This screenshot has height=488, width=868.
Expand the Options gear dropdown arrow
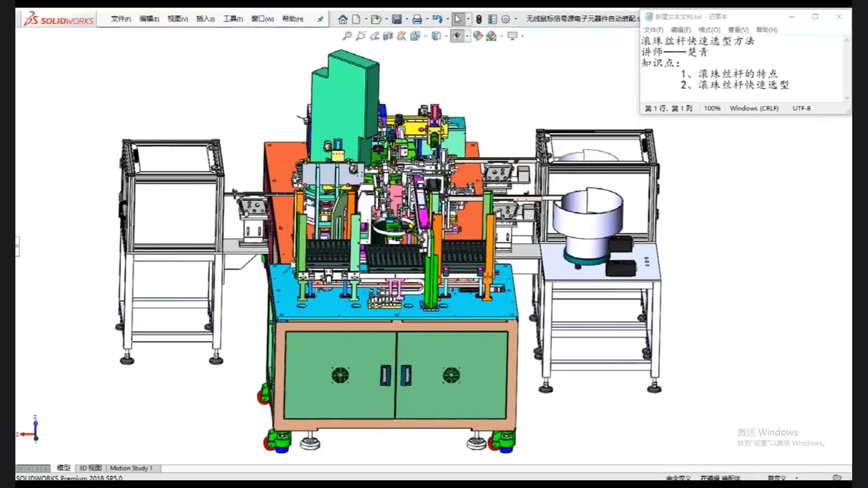tap(515, 19)
